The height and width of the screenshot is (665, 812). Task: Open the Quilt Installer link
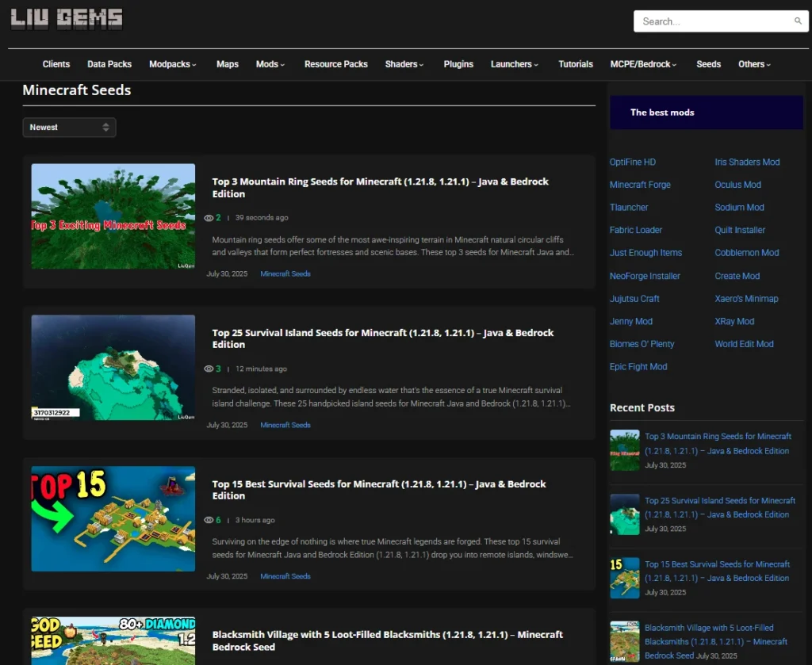[740, 231]
